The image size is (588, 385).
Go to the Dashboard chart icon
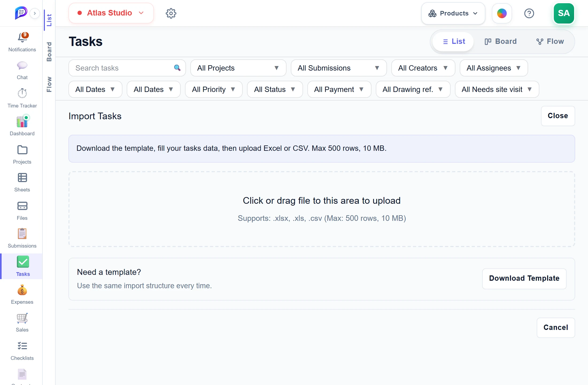[x=22, y=121]
